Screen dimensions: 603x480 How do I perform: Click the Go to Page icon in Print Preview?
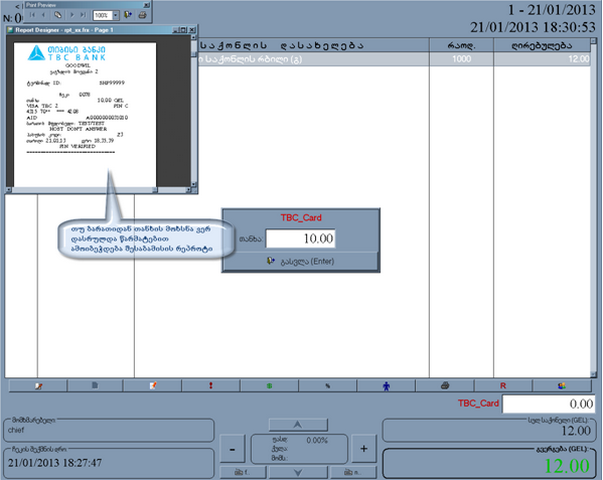point(57,16)
